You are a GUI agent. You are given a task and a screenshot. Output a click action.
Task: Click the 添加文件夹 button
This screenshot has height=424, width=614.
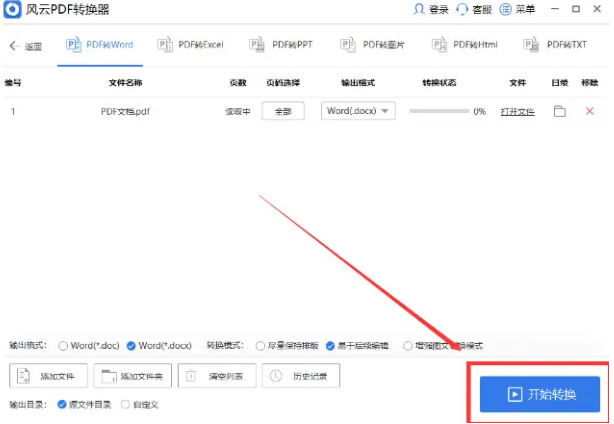(x=132, y=376)
